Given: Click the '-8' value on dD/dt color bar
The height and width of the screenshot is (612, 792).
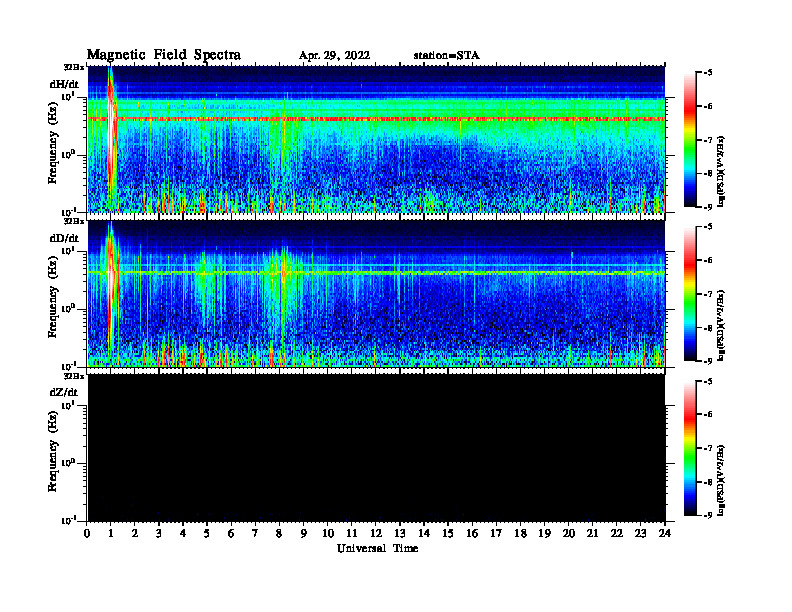Looking at the screenshot, I should point(708,328).
